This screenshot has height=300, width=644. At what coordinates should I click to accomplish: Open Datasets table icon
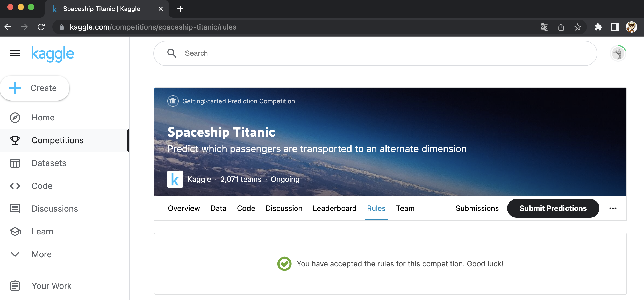(x=15, y=163)
